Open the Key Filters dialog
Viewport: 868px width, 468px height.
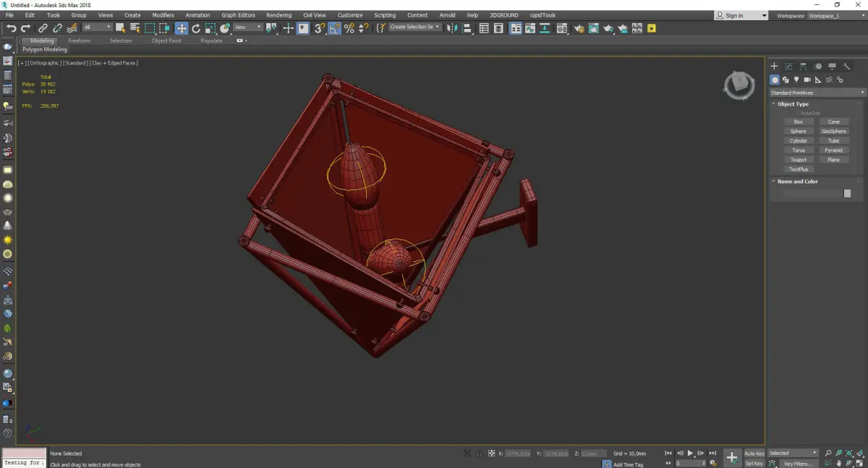point(798,464)
